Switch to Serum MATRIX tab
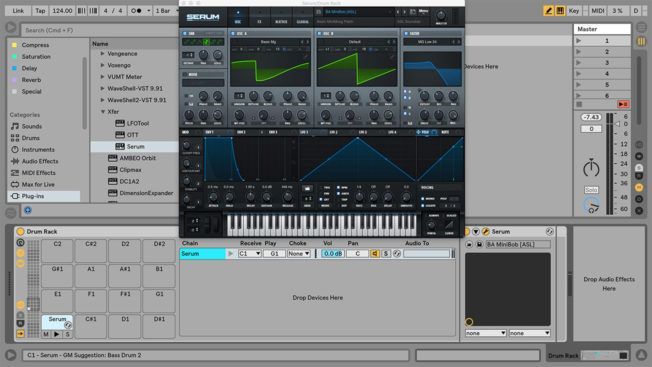 pos(281,17)
